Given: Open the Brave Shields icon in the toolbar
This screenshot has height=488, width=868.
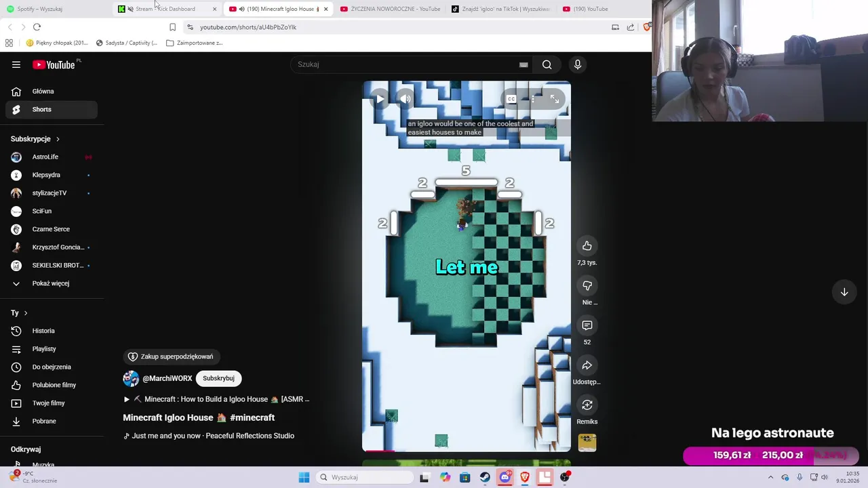Looking at the screenshot, I should point(647,27).
